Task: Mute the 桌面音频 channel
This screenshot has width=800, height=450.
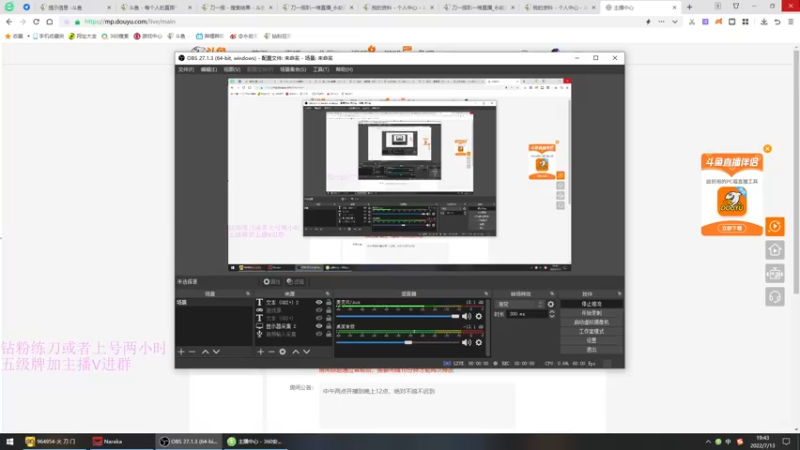Action: [466, 342]
